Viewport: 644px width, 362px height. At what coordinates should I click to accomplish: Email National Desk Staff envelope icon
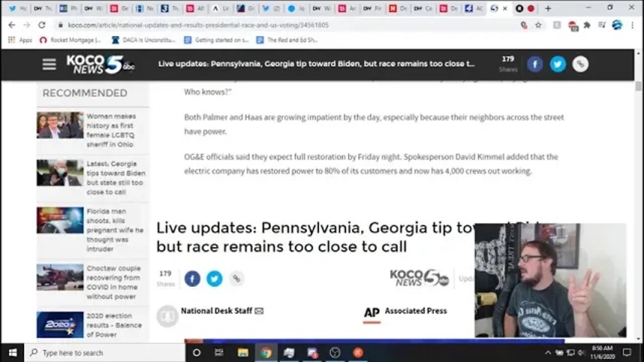click(259, 311)
